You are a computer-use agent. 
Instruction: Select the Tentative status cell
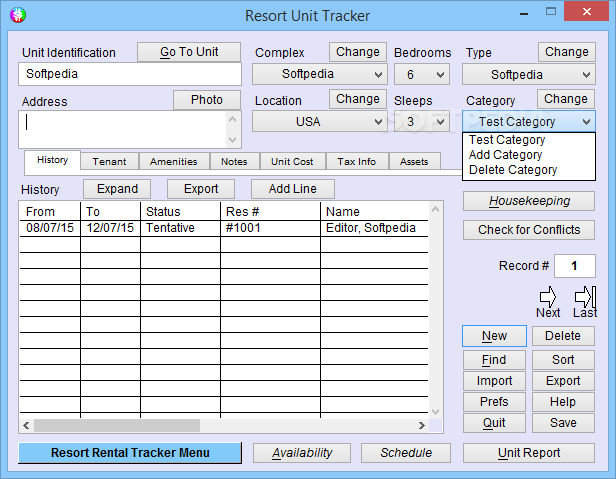180,228
